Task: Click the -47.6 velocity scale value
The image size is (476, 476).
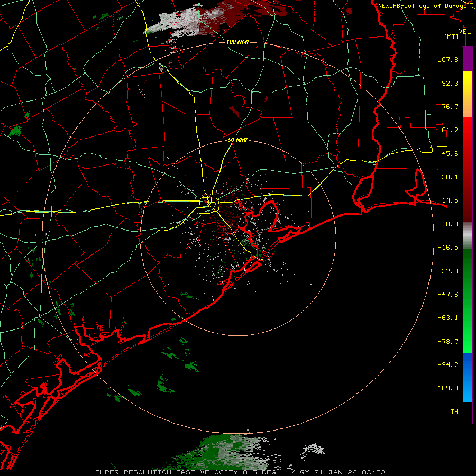Action: [x=448, y=295]
